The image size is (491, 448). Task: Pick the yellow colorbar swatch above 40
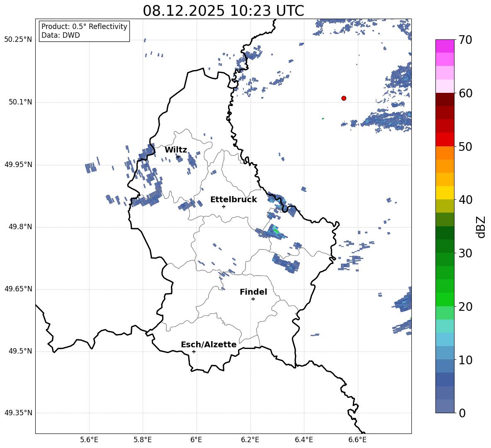(x=445, y=193)
